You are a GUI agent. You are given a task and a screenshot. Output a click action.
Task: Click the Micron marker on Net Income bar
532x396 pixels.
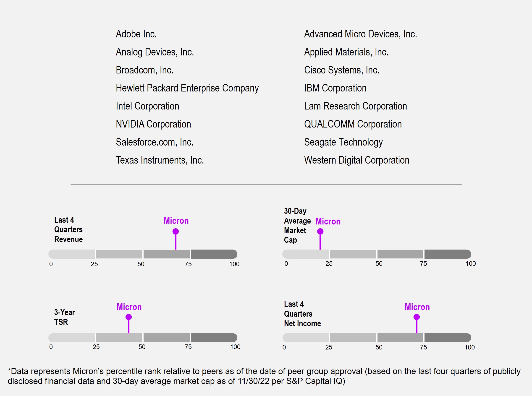coord(417,317)
